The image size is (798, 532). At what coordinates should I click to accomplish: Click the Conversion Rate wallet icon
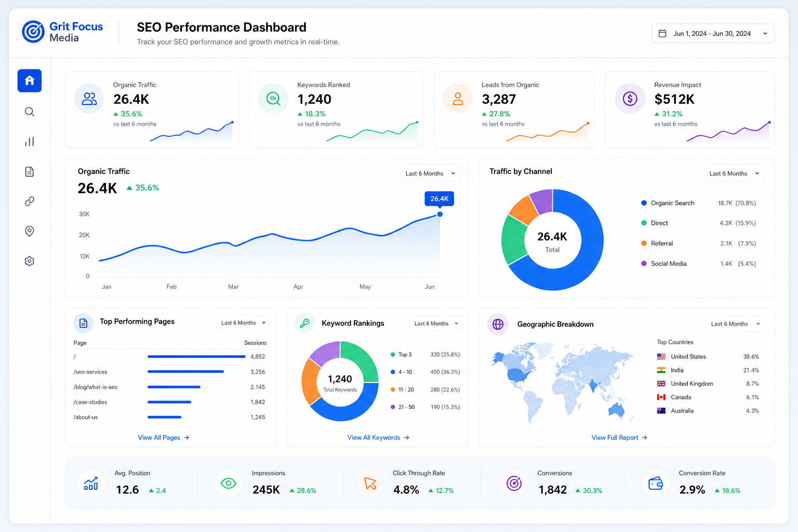656,483
